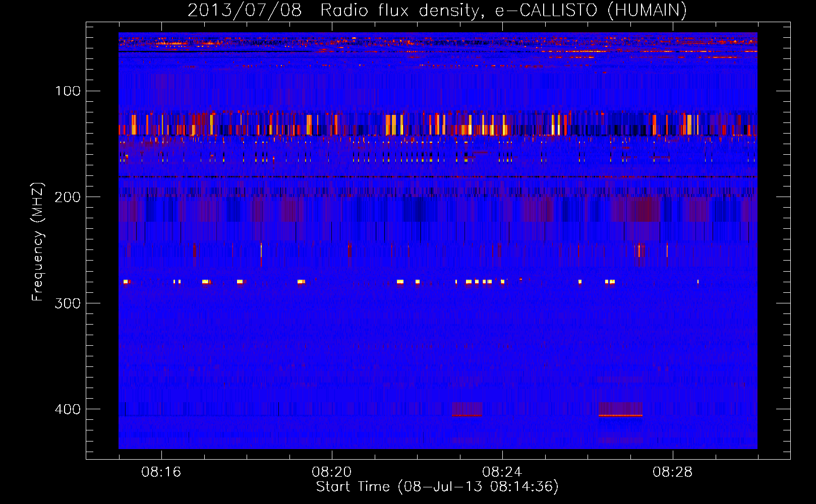The width and height of the screenshot is (816, 504).
Task: Click the 08:16 time tick label
Action: (161, 472)
